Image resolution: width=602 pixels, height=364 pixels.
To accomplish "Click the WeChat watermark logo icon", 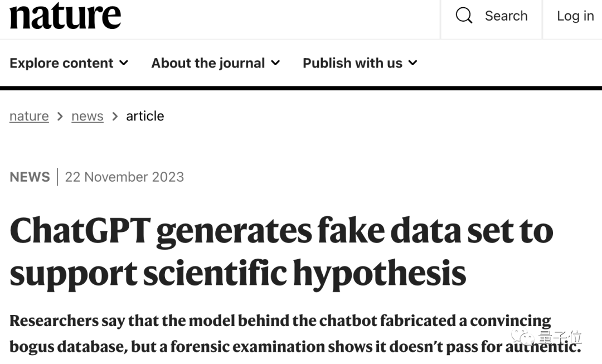I will click(x=522, y=337).
